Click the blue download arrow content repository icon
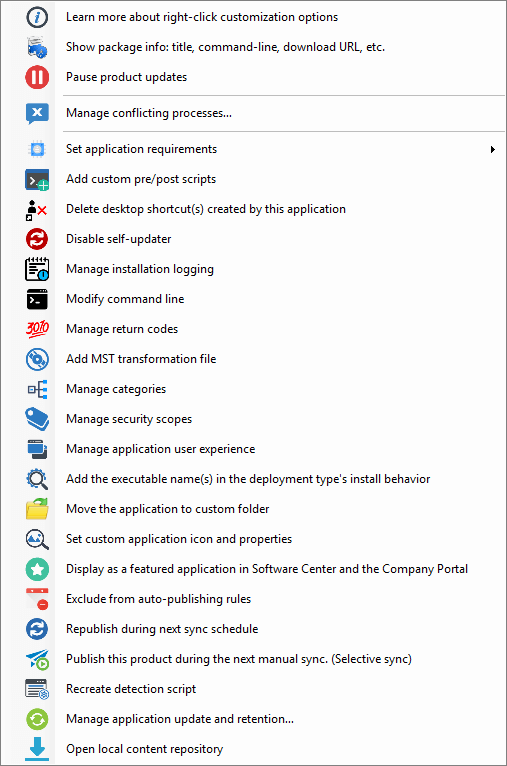507x766 pixels. pos(37,749)
